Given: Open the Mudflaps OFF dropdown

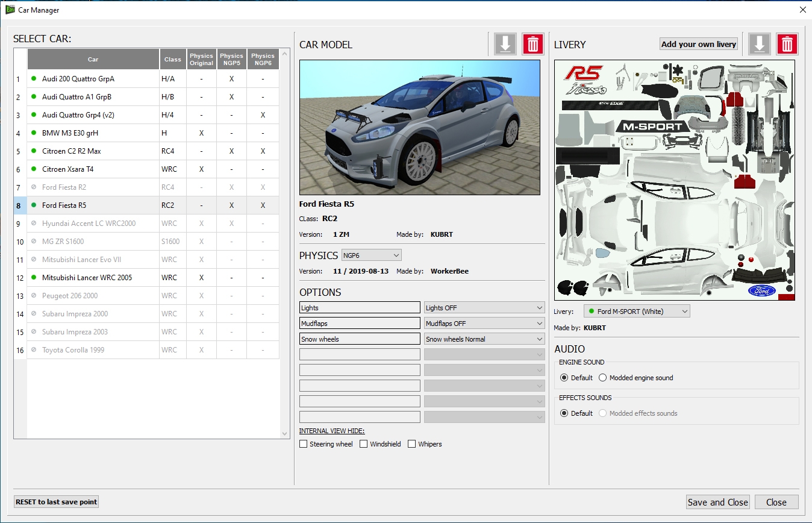Looking at the screenshot, I should click(x=484, y=324).
